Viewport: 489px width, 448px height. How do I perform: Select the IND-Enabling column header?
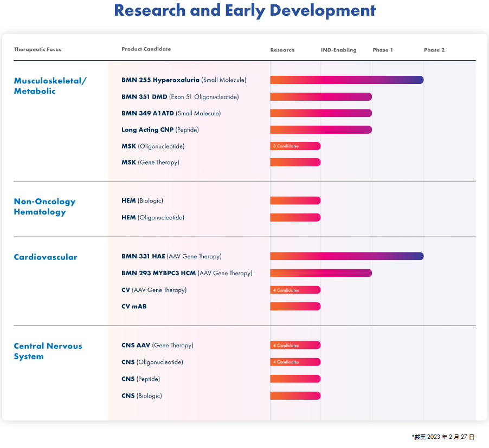[338, 50]
